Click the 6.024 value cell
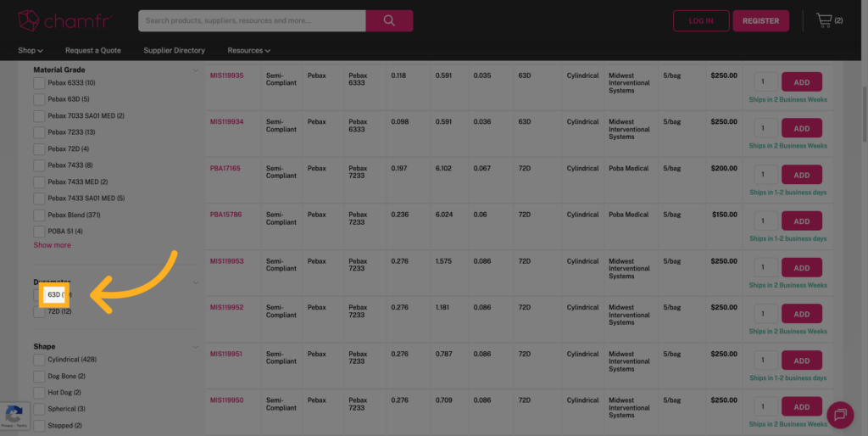 [x=444, y=215]
